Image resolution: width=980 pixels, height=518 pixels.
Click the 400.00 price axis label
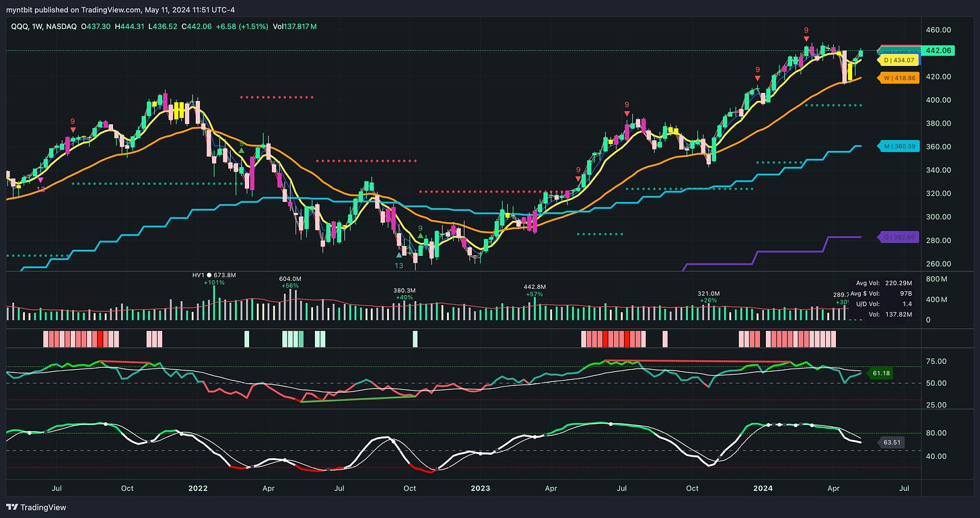click(938, 100)
